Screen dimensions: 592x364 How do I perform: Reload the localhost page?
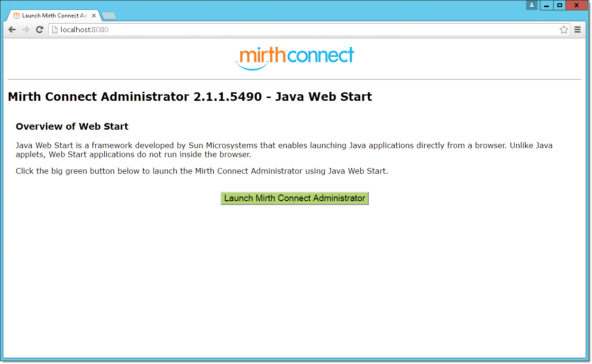pyautogui.click(x=40, y=29)
